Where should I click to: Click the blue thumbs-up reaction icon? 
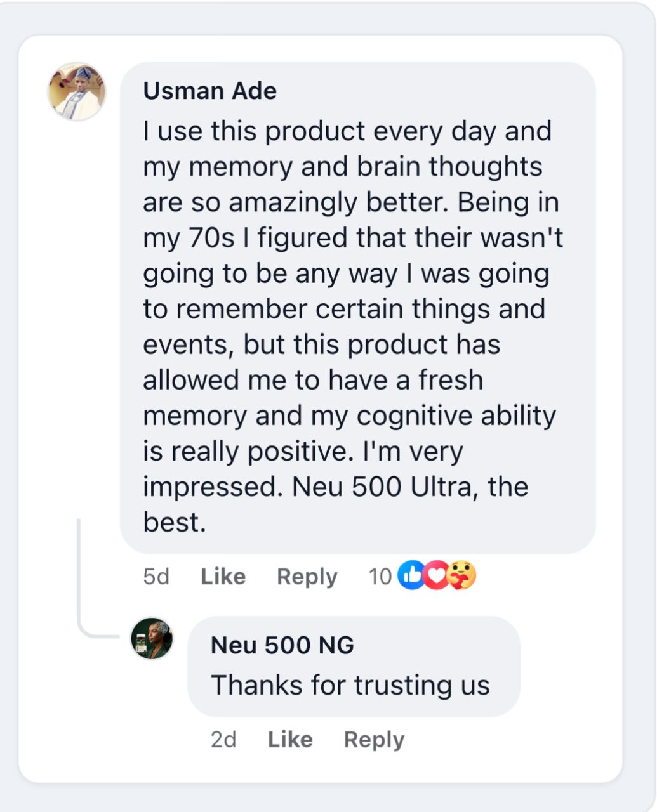pos(411,575)
